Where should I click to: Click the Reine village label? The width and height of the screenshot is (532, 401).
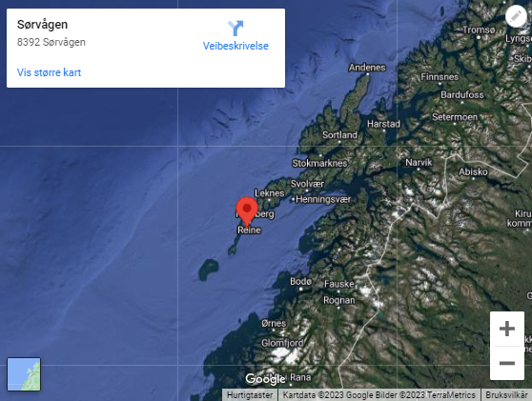(x=249, y=231)
